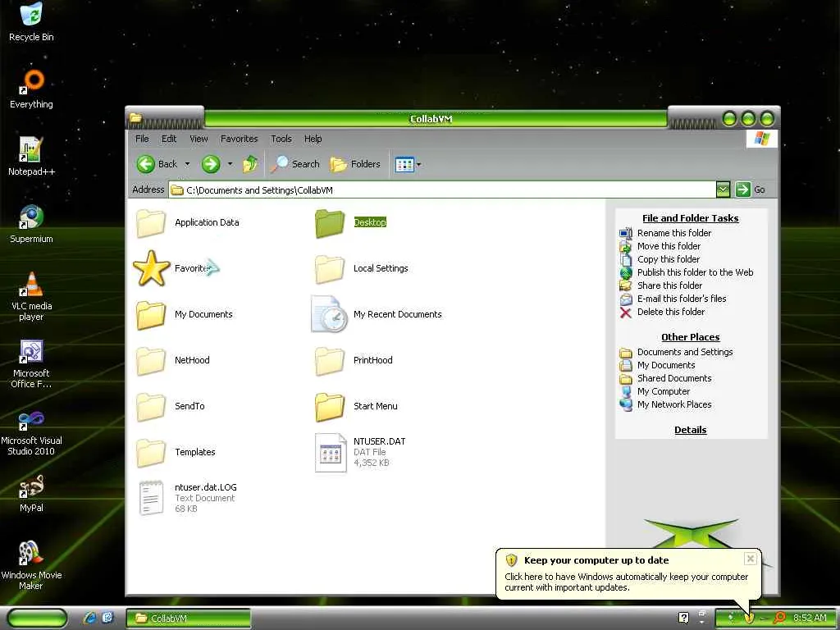Click the CollabVM taskbar button
Image resolution: width=840 pixels, height=630 pixels.
pos(189,619)
